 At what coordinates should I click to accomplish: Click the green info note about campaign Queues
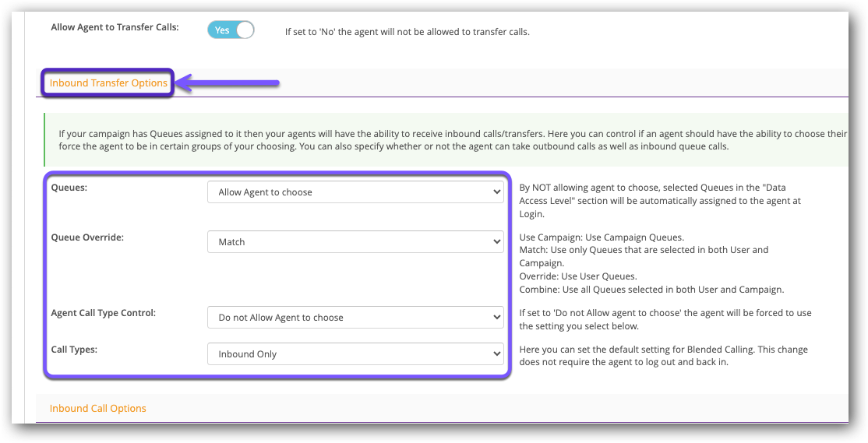pos(446,140)
